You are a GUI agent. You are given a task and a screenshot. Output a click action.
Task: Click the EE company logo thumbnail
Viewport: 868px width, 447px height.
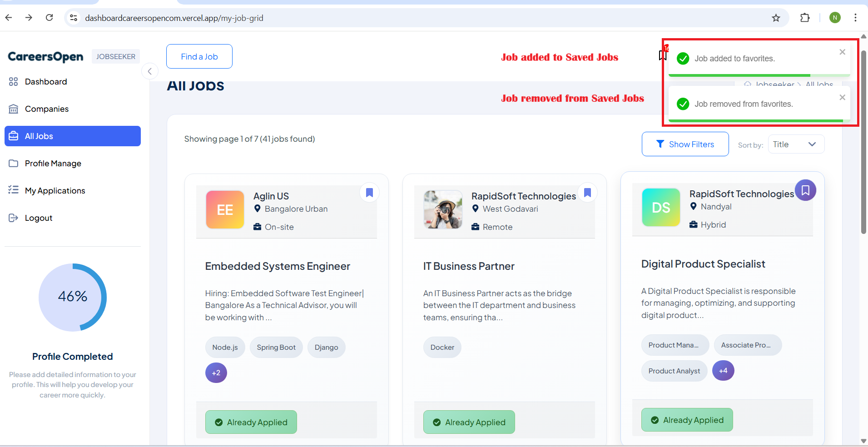225,209
